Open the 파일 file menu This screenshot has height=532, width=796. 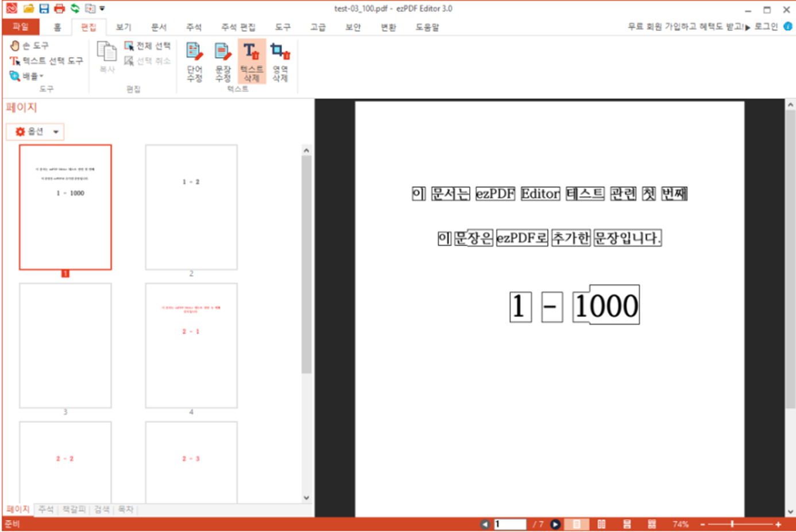click(21, 27)
